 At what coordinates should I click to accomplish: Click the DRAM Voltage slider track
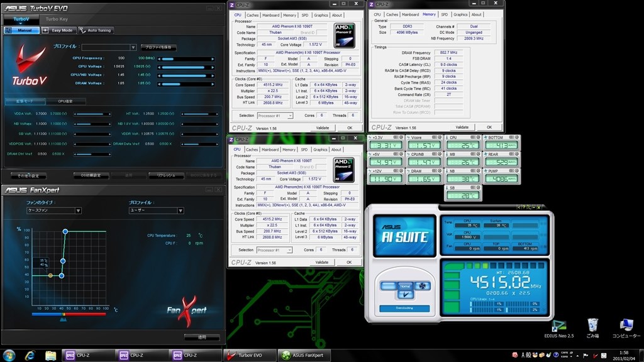point(186,84)
